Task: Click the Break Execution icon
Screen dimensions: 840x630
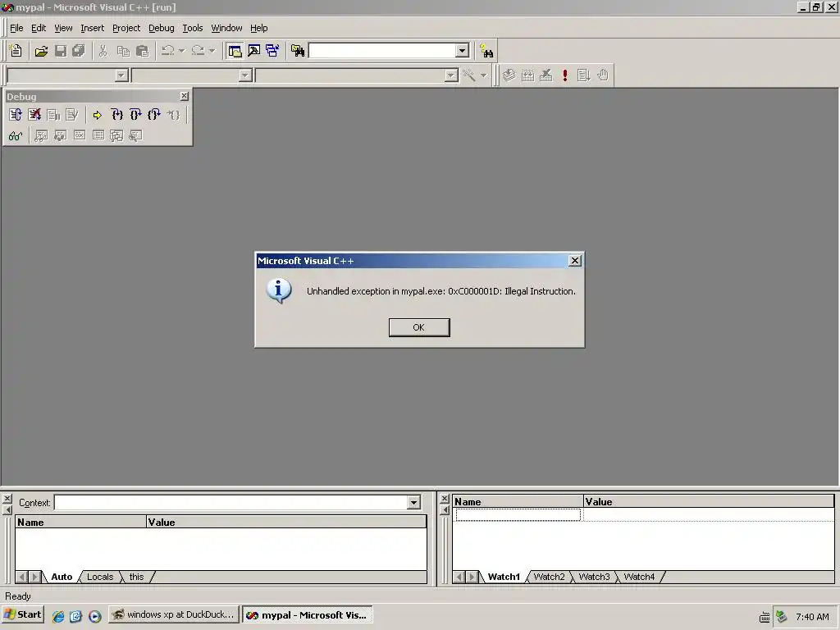Action: (x=53, y=115)
